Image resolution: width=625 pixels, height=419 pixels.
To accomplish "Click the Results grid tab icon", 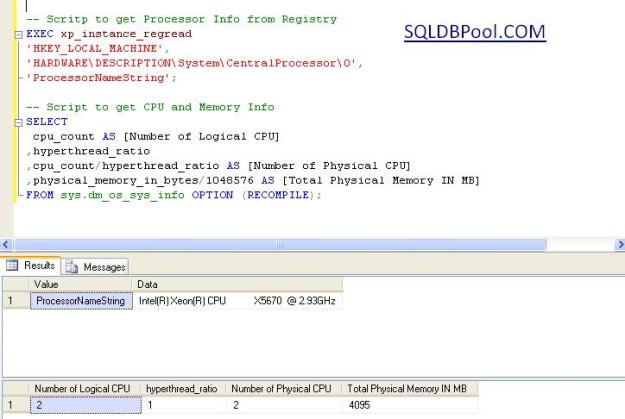I will point(11,266).
